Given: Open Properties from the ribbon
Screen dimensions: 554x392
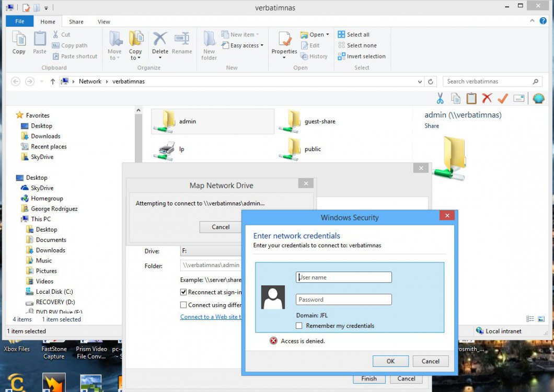Looking at the screenshot, I should [x=284, y=44].
